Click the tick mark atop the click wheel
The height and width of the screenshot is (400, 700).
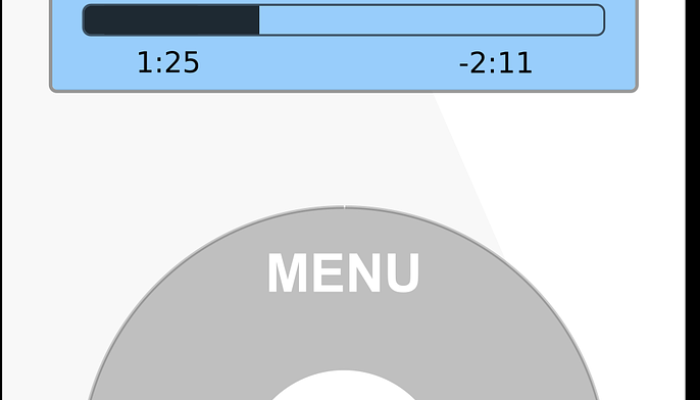point(344,207)
